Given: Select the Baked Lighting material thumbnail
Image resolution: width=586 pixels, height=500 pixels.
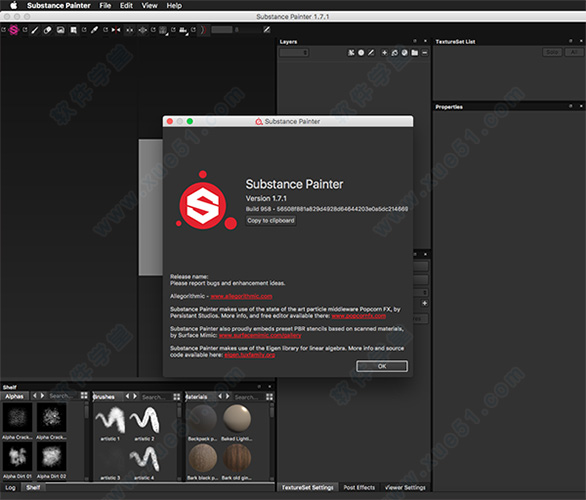Looking at the screenshot, I should click(x=237, y=419).
